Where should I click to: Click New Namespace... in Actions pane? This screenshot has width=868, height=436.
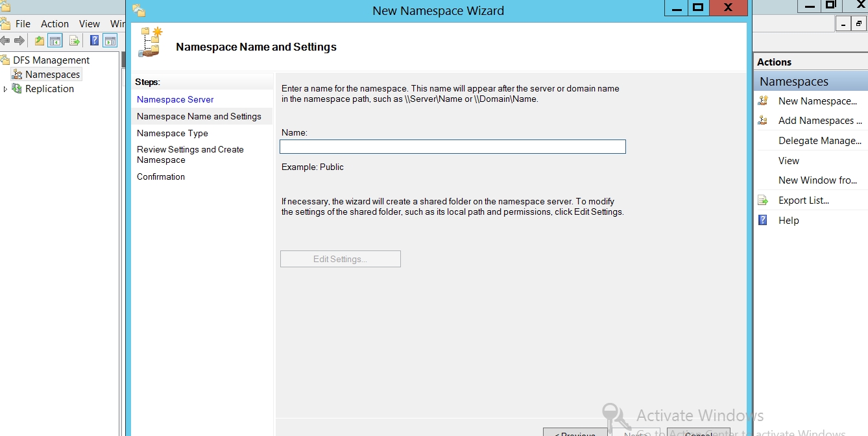coord(817,101)
